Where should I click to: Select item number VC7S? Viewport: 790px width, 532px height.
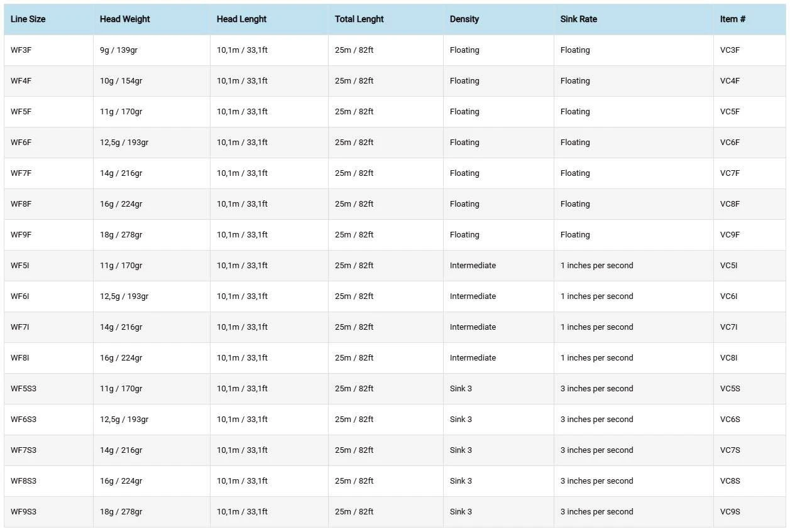[x=730, y=450]
